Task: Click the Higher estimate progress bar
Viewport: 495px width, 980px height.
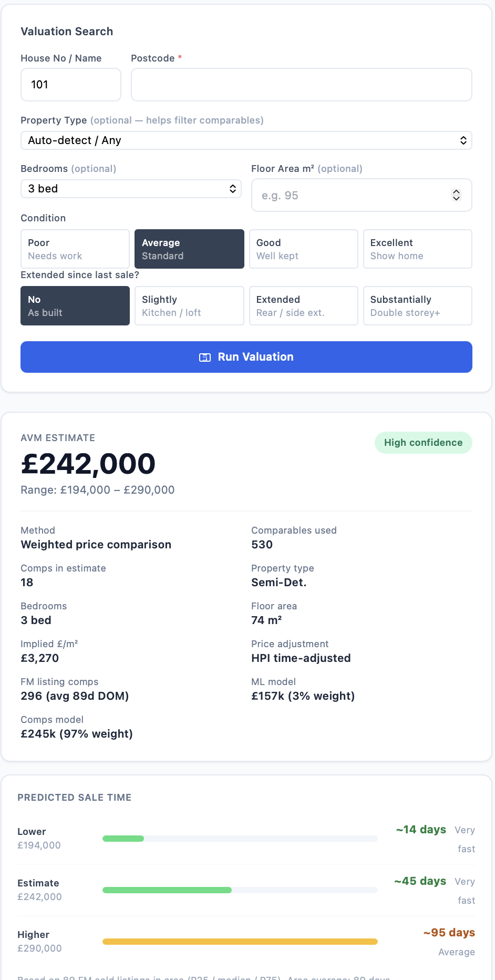Action: (240, 941)
